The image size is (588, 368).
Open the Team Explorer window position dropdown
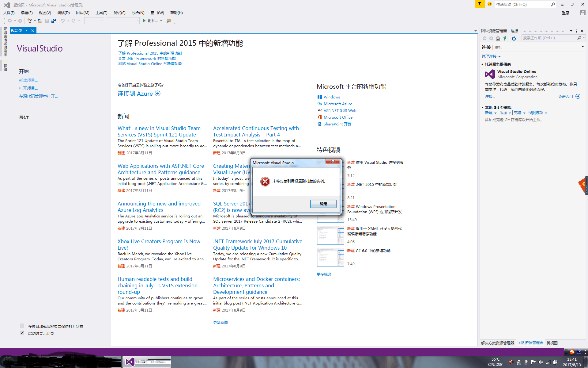(571, 31)
